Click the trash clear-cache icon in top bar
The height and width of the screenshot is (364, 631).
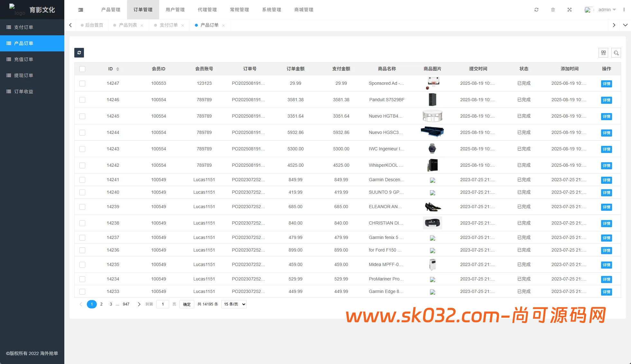point(553,9)
